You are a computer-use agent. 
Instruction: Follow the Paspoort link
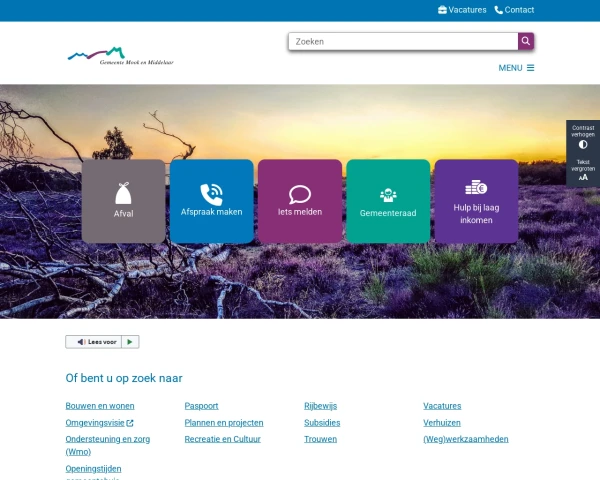click(x=201, y=406)
